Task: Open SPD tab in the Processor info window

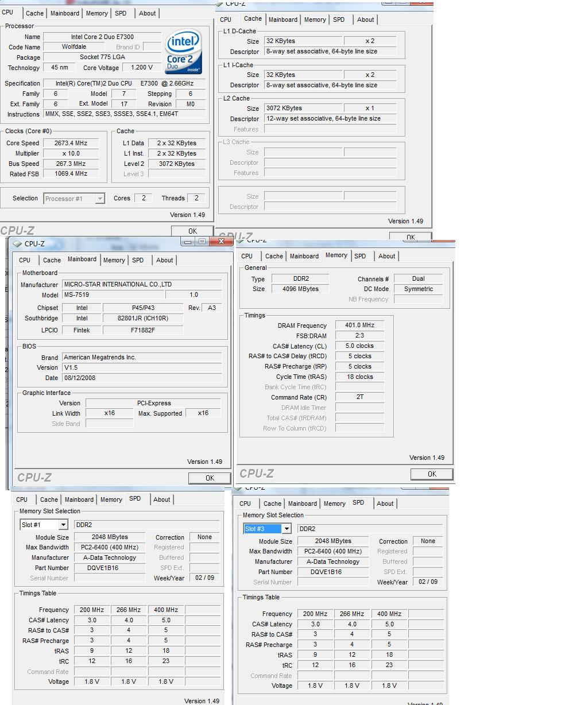Action: 121,13
